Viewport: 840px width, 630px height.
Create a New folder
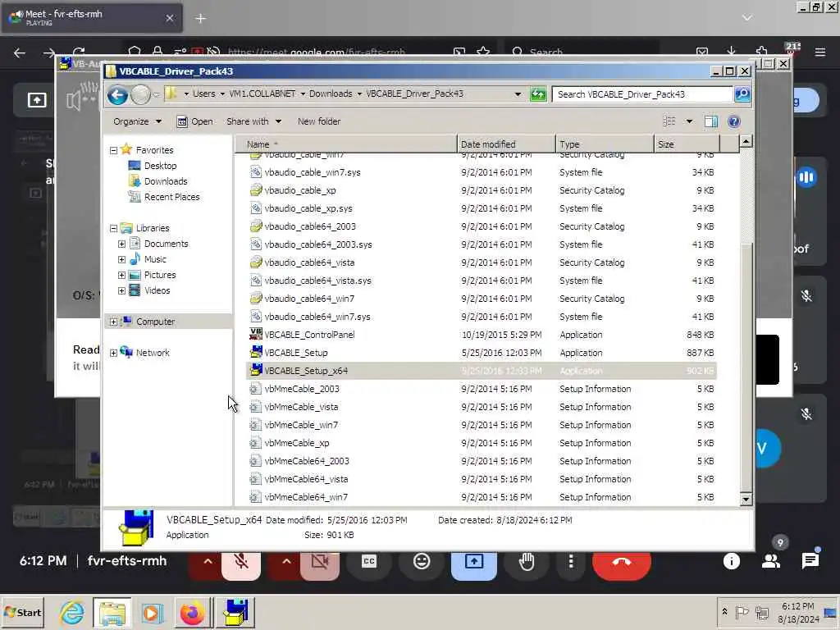pyautogui.click(x=319, y=121)
